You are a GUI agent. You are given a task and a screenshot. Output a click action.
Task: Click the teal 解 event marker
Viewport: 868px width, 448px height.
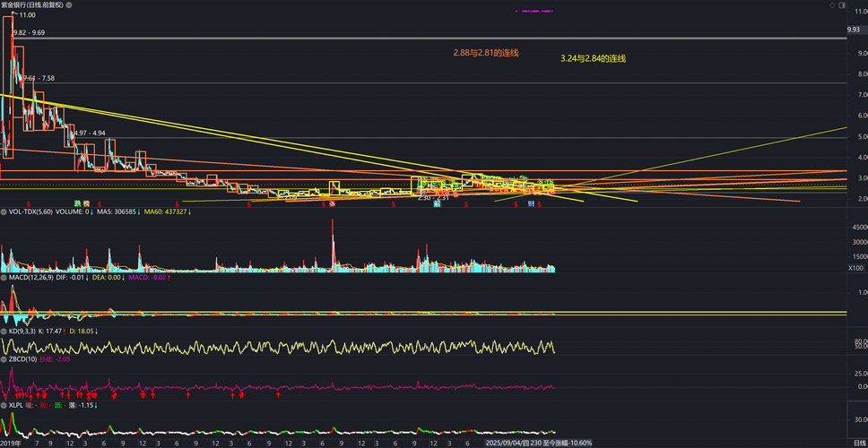(x=437, y=203)
